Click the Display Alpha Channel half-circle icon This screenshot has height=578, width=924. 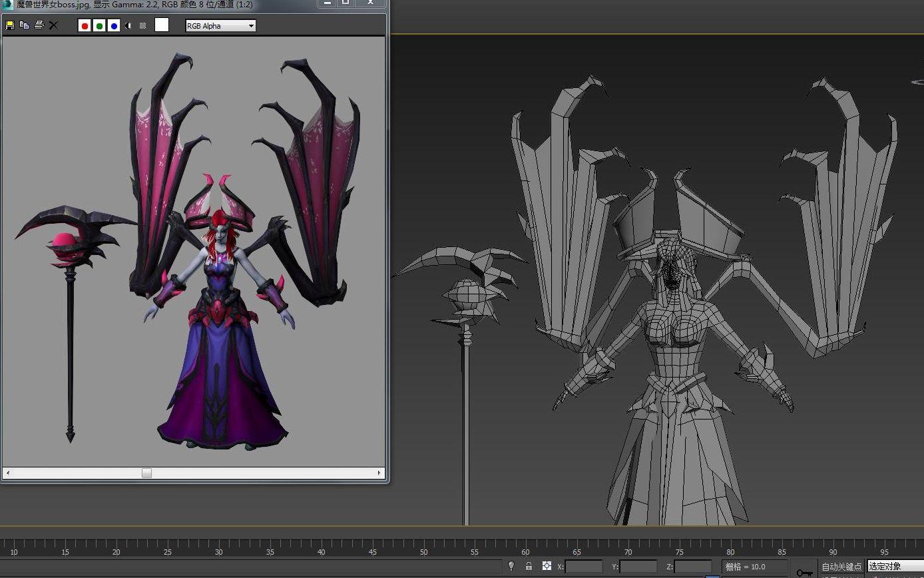tap(128, 26)
